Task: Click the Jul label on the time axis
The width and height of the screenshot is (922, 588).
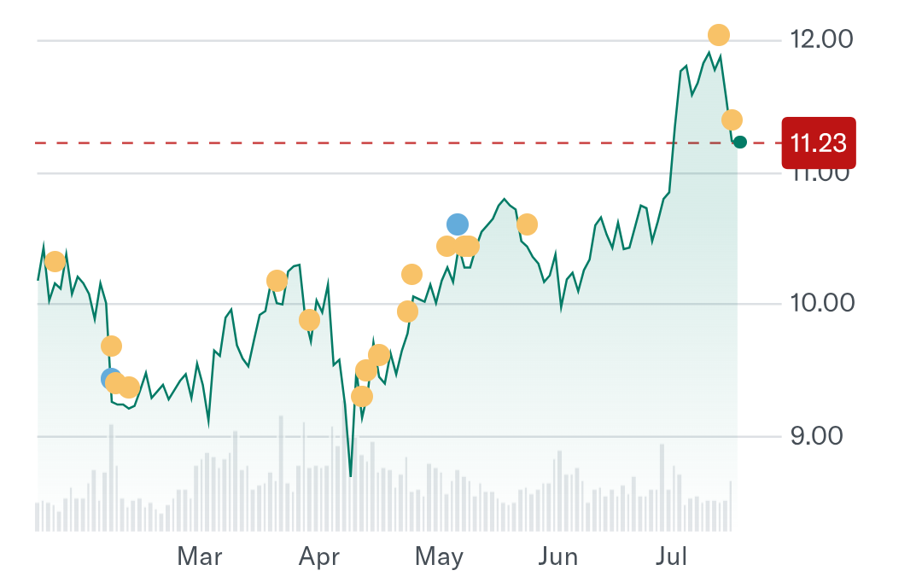Action: click(x=672, y=558)
